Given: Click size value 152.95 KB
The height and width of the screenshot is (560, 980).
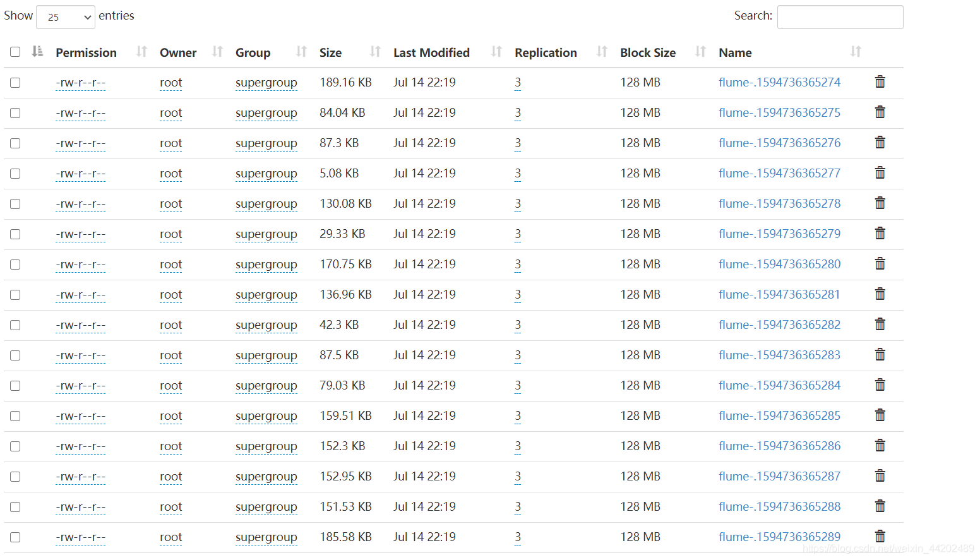Looking at the screenshot, I should click(345, 476).
